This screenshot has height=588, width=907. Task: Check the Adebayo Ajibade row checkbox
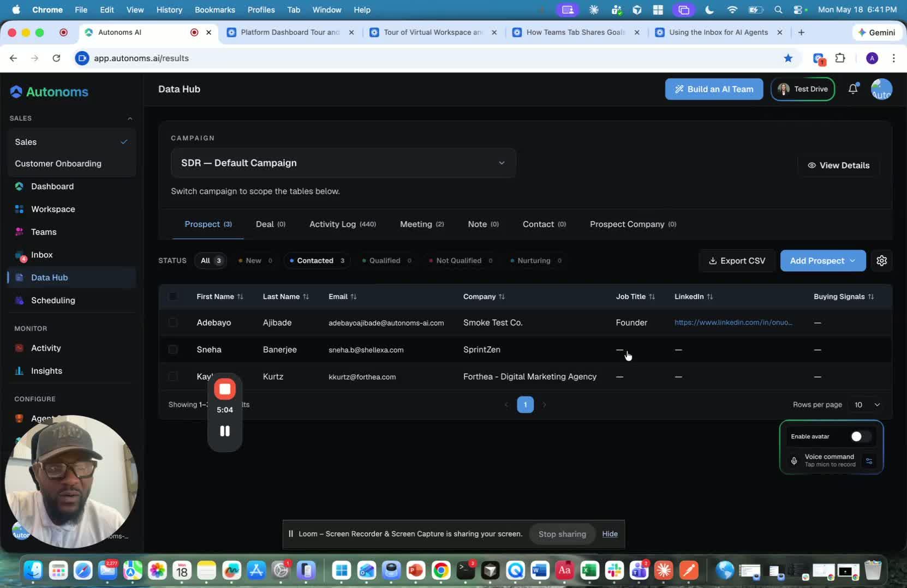click(173, 322)
